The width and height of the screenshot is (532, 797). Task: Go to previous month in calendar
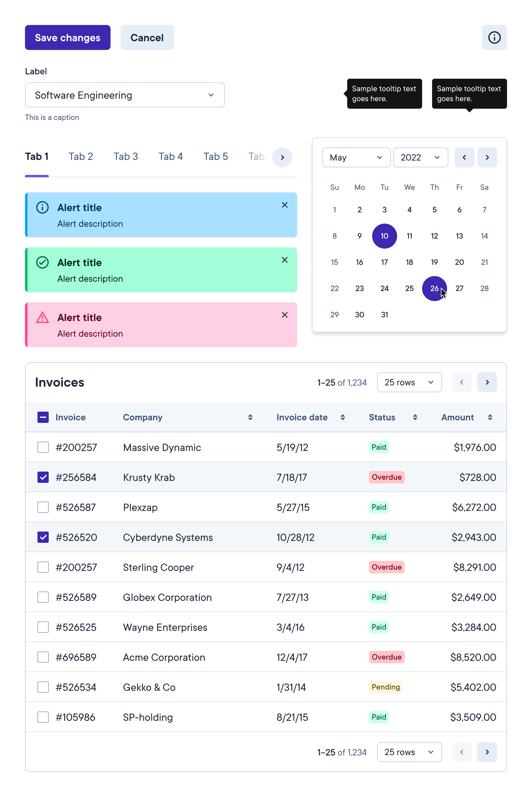pyautogui.click(x=464, y=157)
